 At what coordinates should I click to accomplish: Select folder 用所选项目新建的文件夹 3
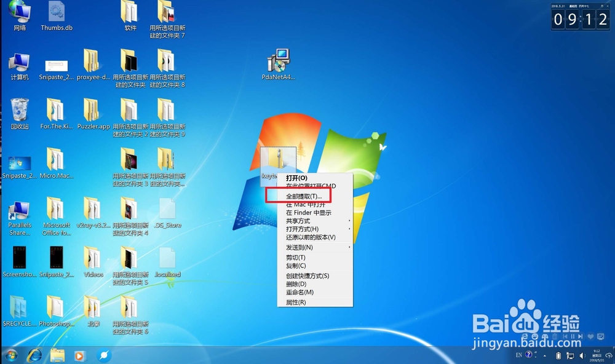[130, 167]
